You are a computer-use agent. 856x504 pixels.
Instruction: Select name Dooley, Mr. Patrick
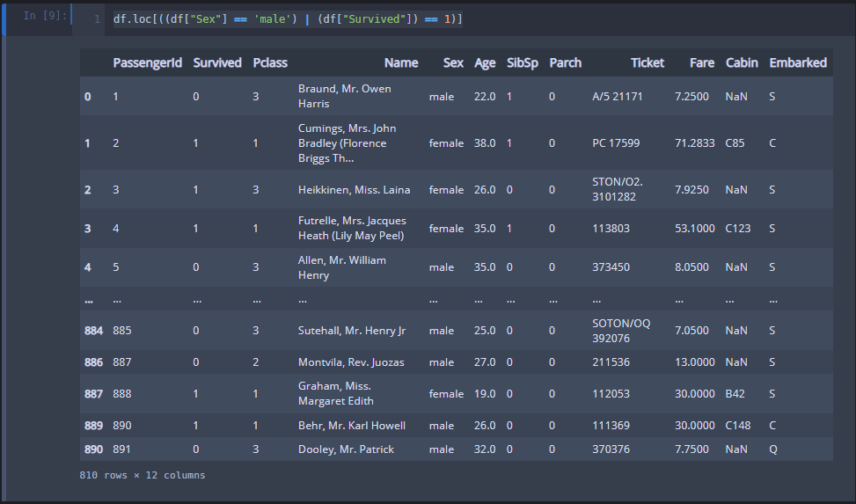[346, 449]
